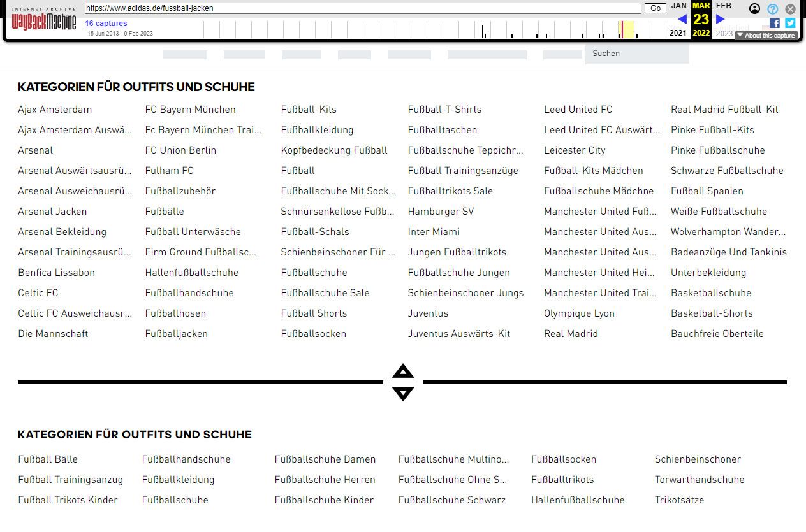
Task: Open Torwarthandschuhe category
Action: click(x=700, y=480)
